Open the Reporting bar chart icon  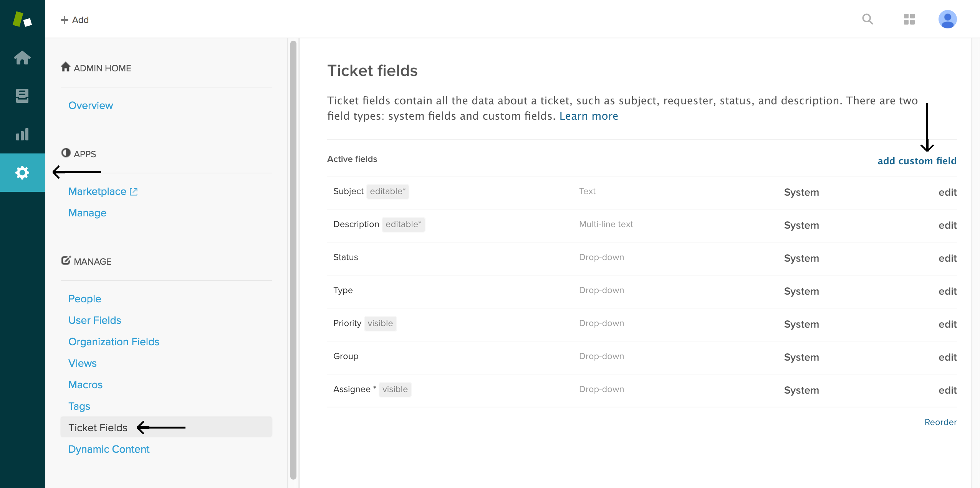coord(22,134)
